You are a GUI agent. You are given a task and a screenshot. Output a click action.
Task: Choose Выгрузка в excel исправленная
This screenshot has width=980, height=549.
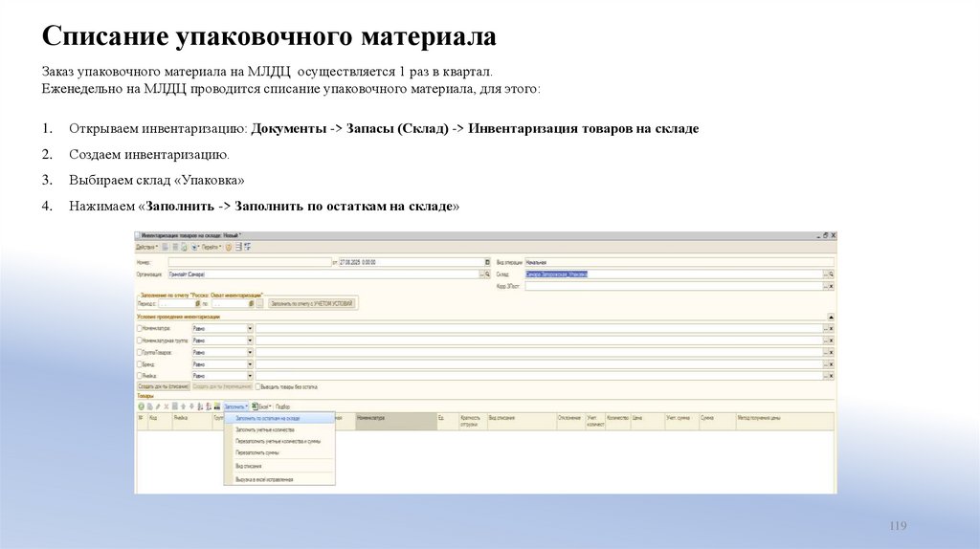[279, 480]
